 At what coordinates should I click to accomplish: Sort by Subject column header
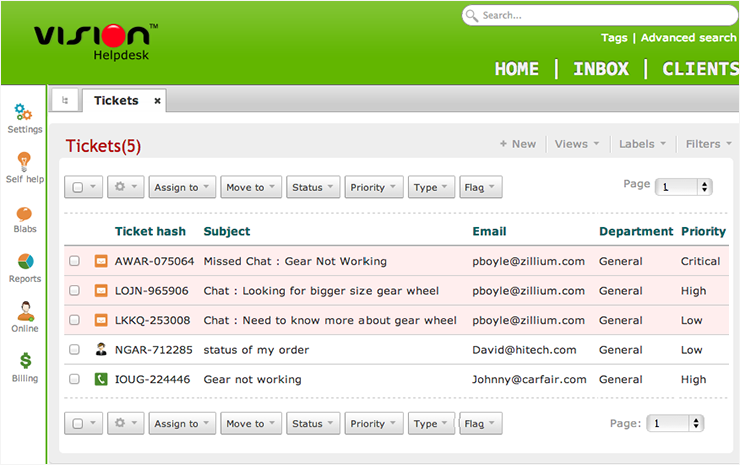(227, 231)
